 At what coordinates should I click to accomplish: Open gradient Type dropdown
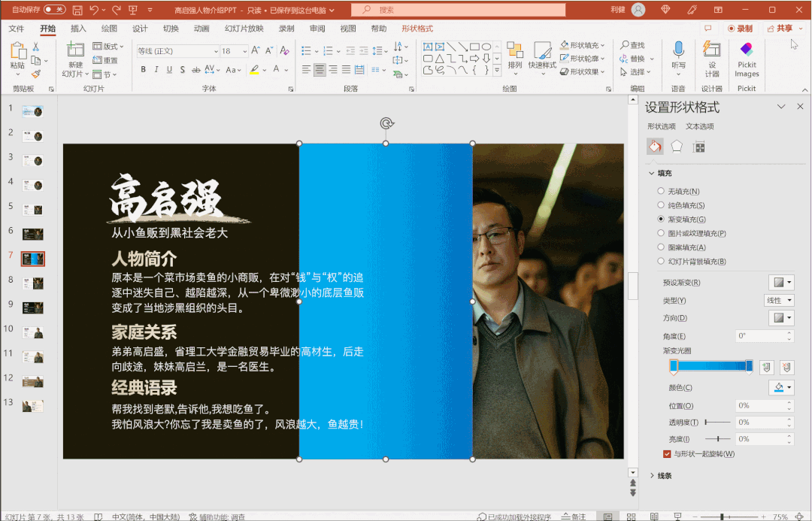tap(779, 301)
